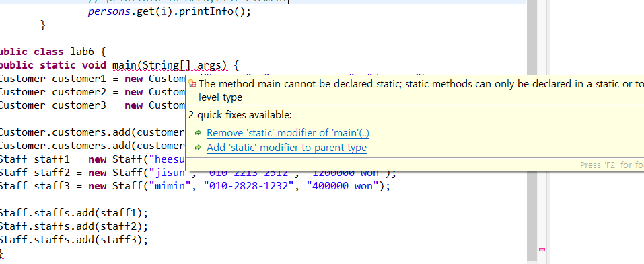Place cursor on persons.get(i).printInfo() line
644x264 pixels.
[169, 11]
